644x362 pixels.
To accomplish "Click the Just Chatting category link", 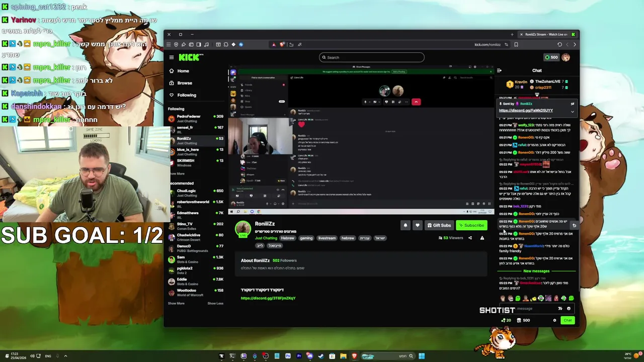I will [x=266, y=238].
